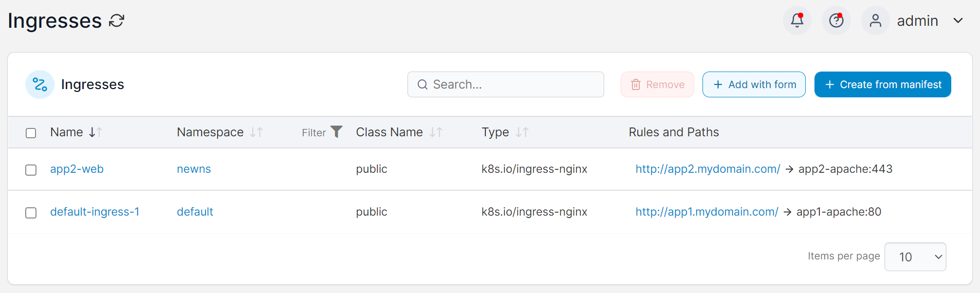Open the app2-web ingress link
This screenshot has width=980, height=293.
click(77, 169)
